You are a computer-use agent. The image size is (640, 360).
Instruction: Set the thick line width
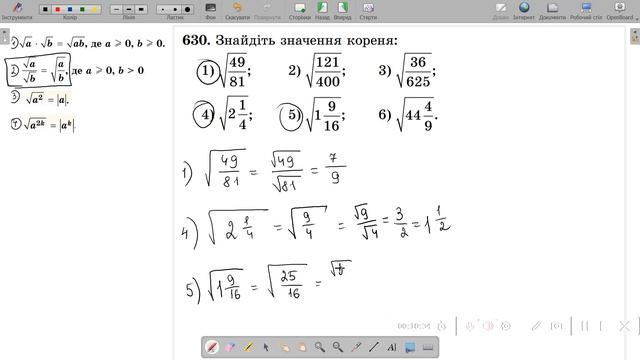(141, 9)
